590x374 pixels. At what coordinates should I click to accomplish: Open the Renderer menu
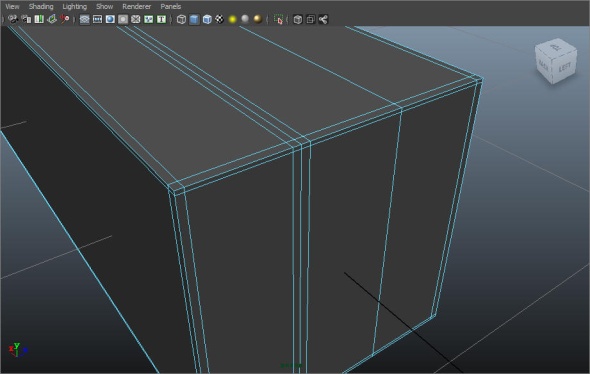[x=137, y=6]
